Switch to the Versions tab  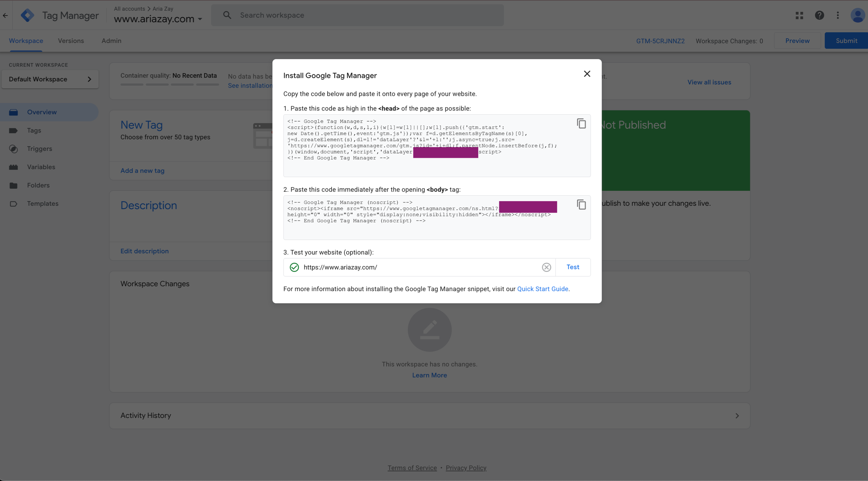pyautogui.click(x=71, y=41)
